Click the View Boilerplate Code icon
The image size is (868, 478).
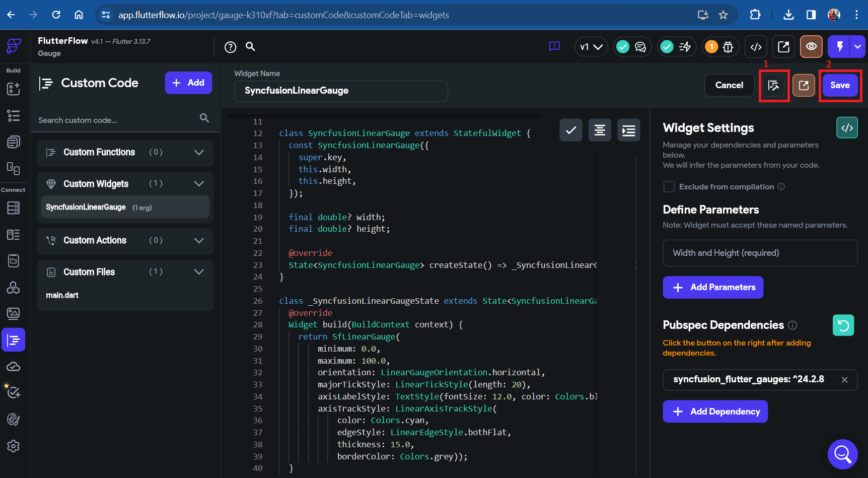coord(847,128)
